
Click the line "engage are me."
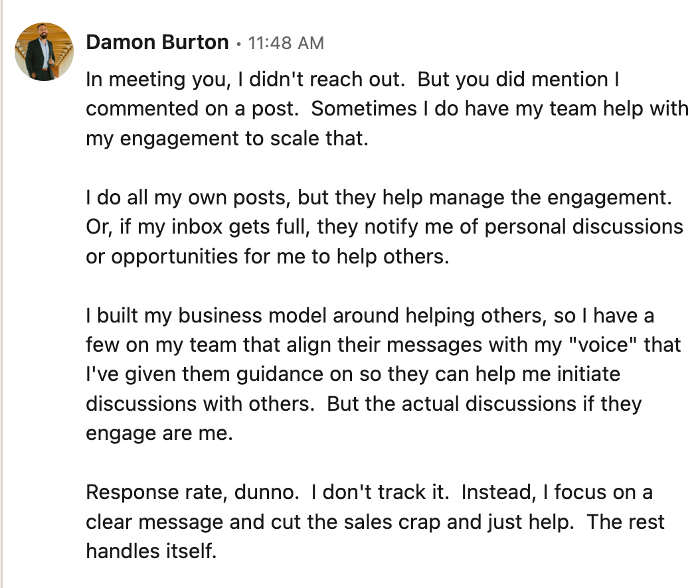click(159, 433)
